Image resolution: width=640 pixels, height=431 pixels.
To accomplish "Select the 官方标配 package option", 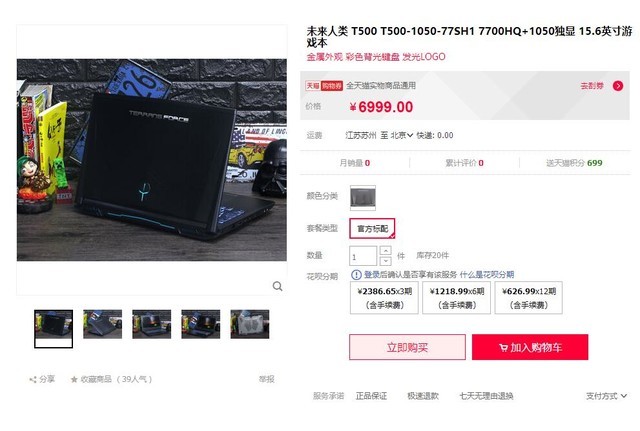I will click(x=372, y=229).
